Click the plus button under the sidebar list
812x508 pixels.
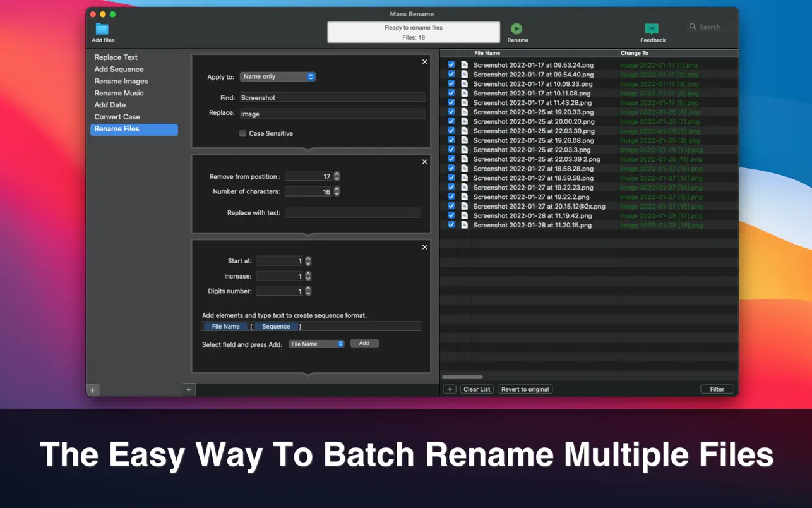93,390
